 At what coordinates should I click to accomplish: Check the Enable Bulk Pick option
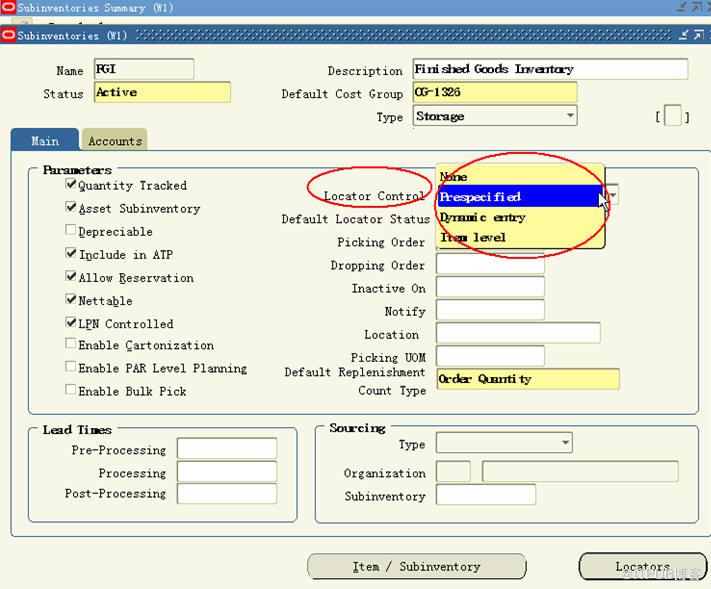(x=71, y=390)
